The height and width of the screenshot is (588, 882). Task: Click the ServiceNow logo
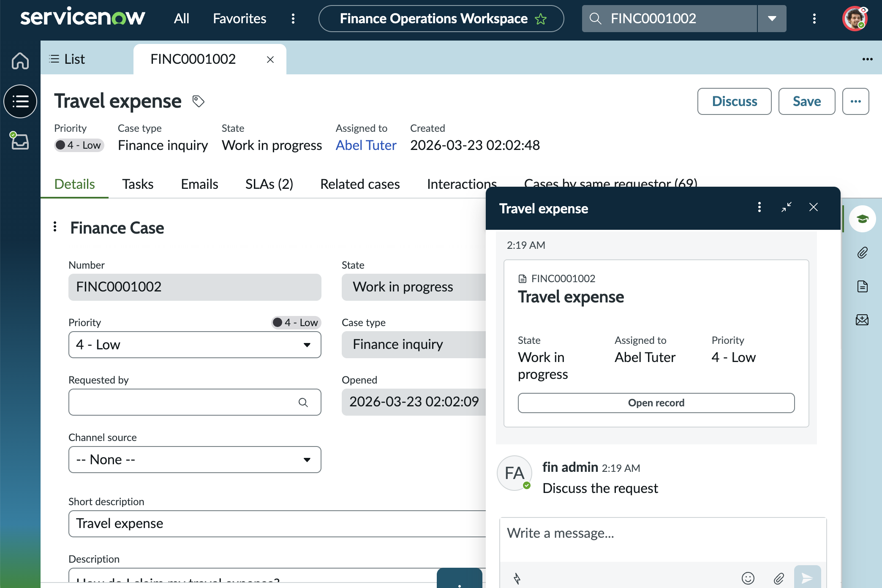point(83,18)
